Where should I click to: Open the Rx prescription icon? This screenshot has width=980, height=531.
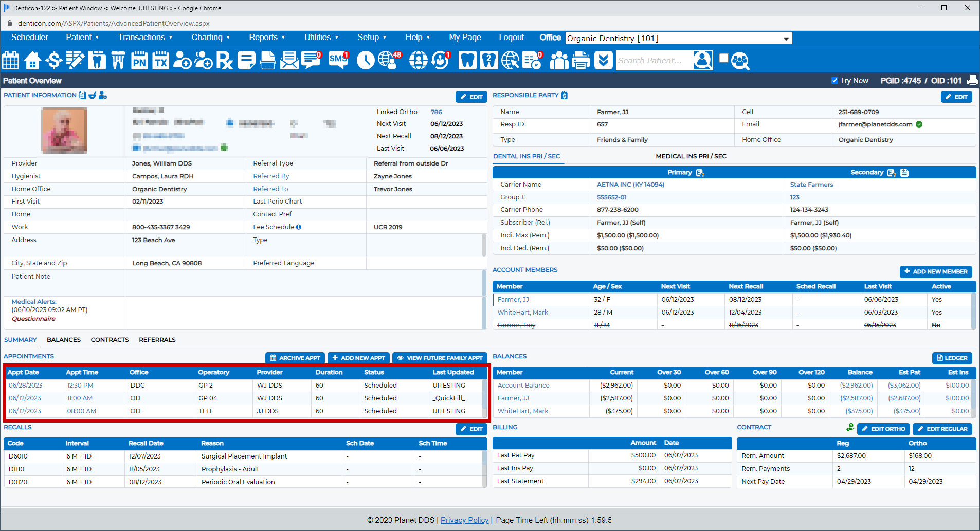(x=224, y=61)
